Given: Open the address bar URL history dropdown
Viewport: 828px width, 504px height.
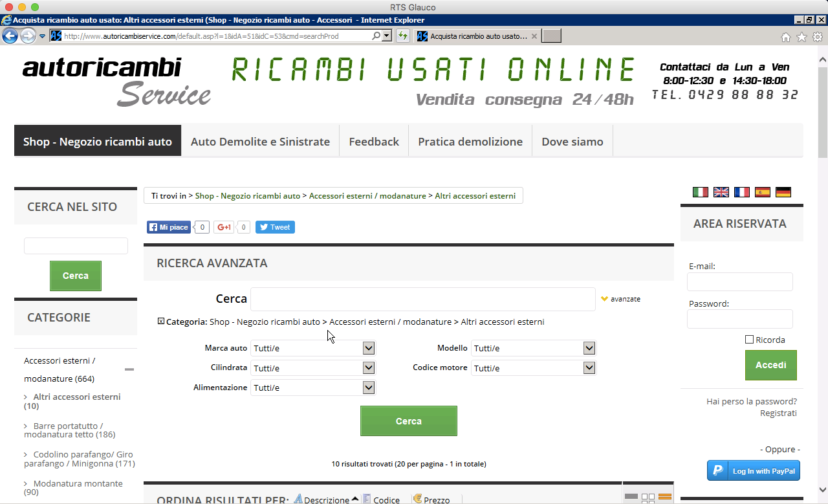Looking at the screenshot, I should point(387,36).
